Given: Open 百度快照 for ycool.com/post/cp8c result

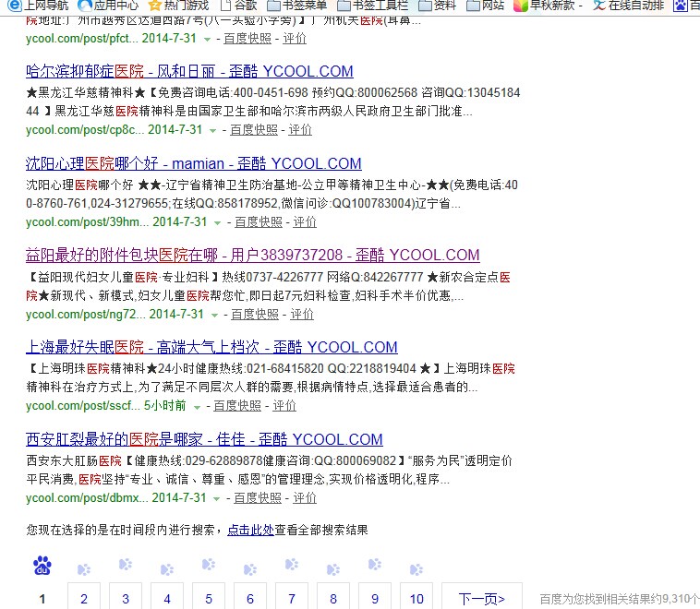Looking at the screenshot, I should point(254,130).
